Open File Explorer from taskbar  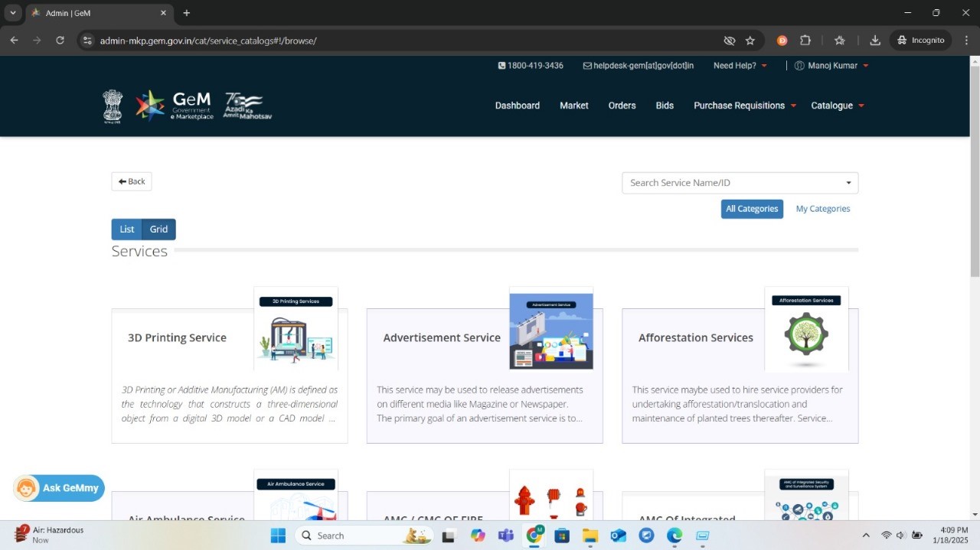(590, 535)
